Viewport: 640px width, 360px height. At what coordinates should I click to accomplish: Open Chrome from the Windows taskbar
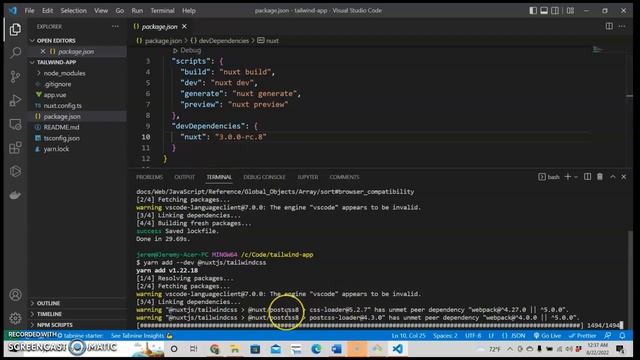[215, 349]
